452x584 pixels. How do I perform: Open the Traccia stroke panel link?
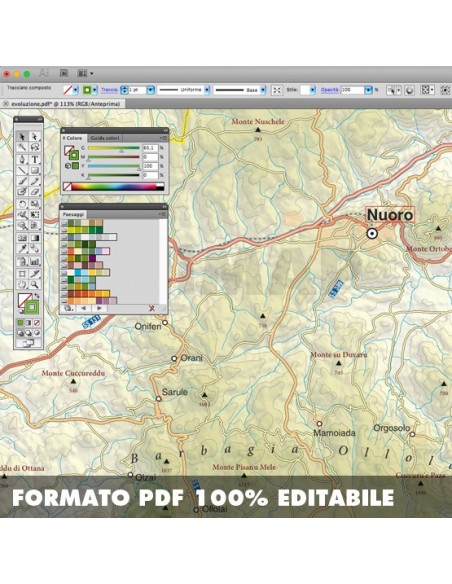(x=109, y=90)
